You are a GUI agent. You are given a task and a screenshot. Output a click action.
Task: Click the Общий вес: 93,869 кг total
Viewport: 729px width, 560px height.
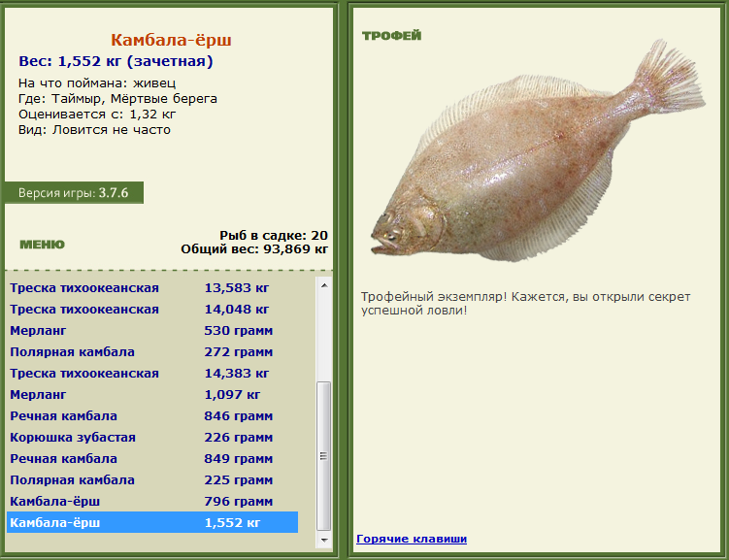click(x=254, y=249)
